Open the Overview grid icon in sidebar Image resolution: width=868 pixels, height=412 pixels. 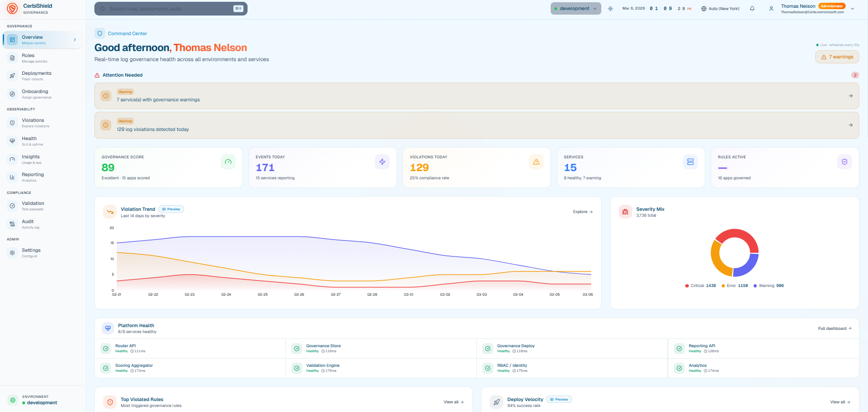click(12, 40)
